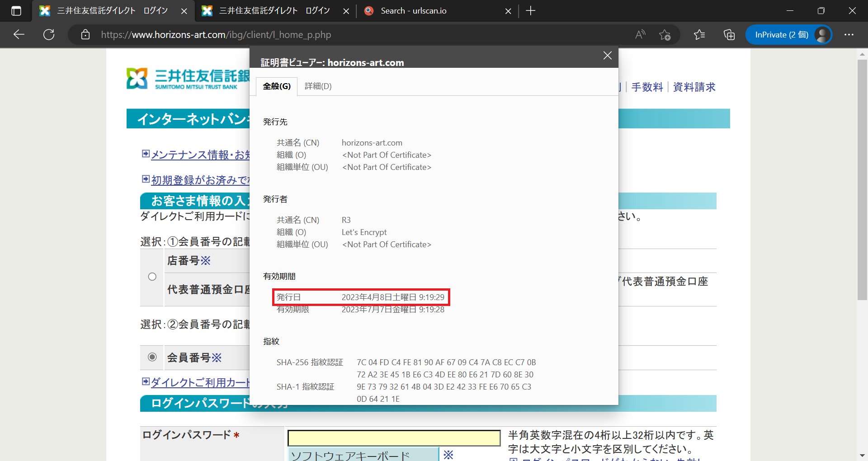Select the SHA-256 fingerprint first line

tap(446, 362)
